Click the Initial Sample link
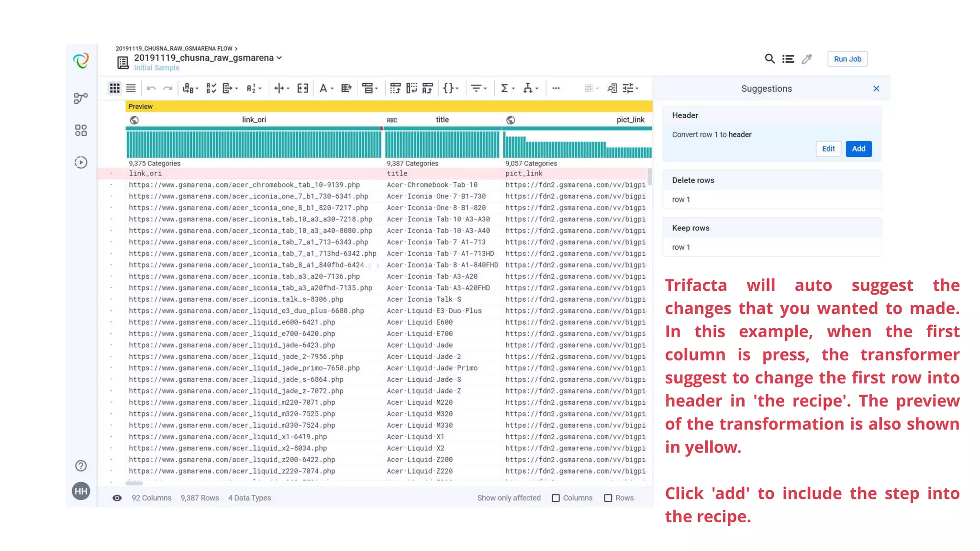This screenshot has height=551, width=980. pos(156,68)
